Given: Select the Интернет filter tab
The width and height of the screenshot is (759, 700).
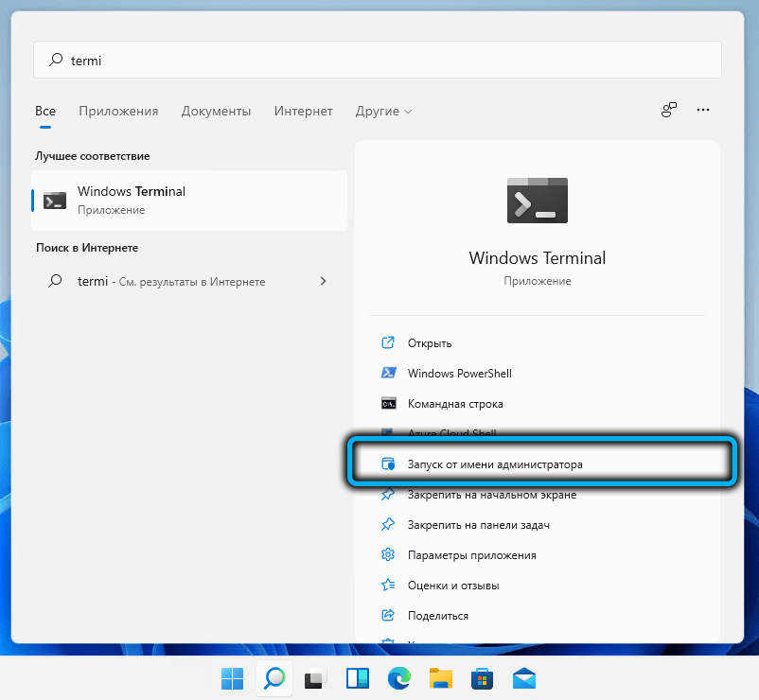Looking at the screenshot, I should pos(303,112).
